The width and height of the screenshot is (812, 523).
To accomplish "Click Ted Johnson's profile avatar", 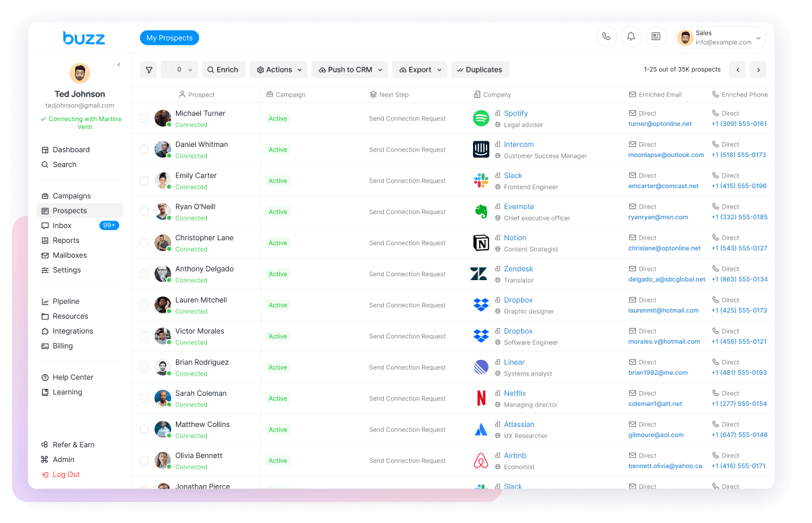I will point(80,73).
